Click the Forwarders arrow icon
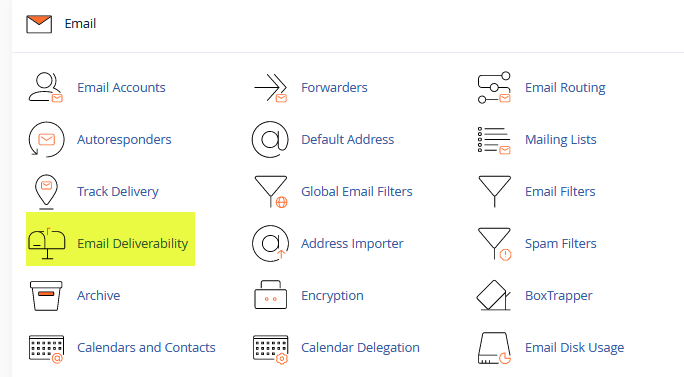 (270, 87)
